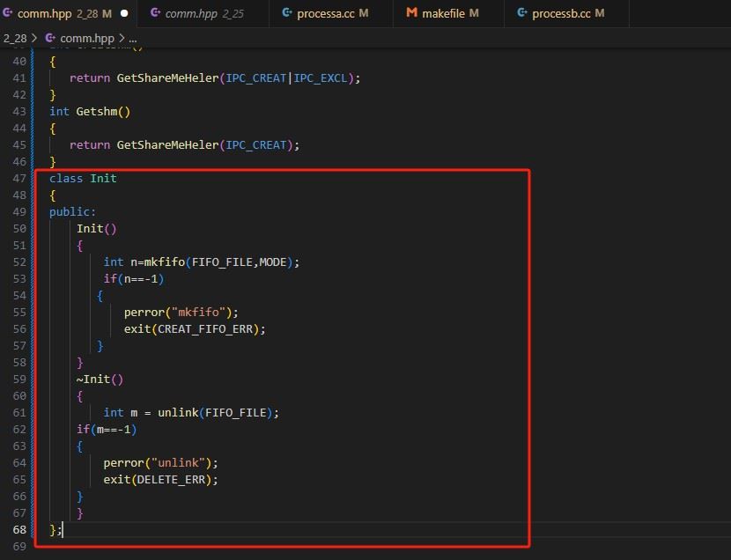Image resolution: width=731 pixels, height=560 pixels.
Task: Click 'GetShareMeHeler' on line 45
Action: coord(167,145)
